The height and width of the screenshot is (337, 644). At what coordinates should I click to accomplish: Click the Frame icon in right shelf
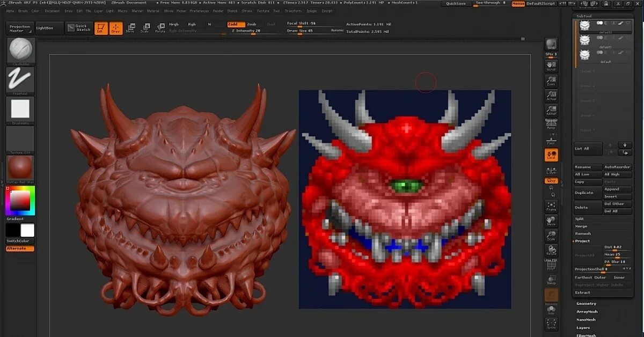point(551,206)
